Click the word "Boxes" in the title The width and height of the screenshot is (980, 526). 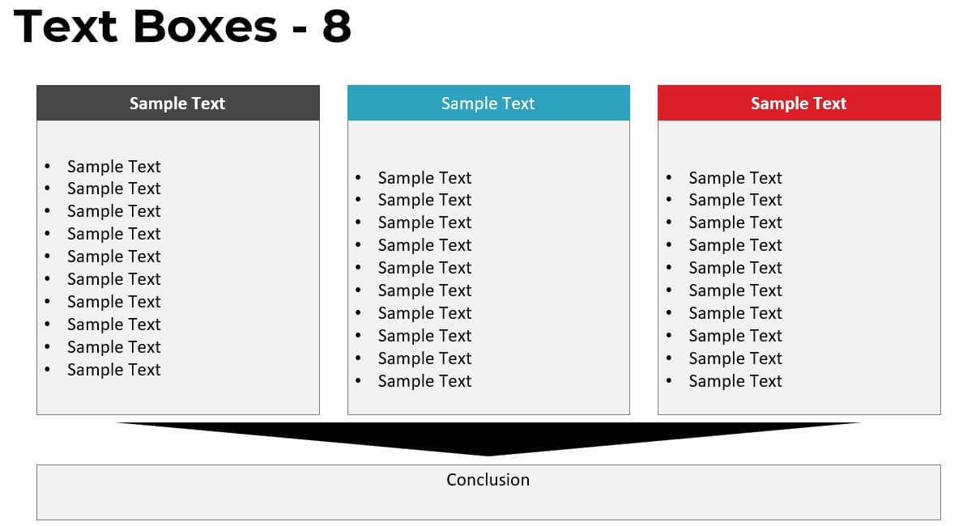coord(205,26)
